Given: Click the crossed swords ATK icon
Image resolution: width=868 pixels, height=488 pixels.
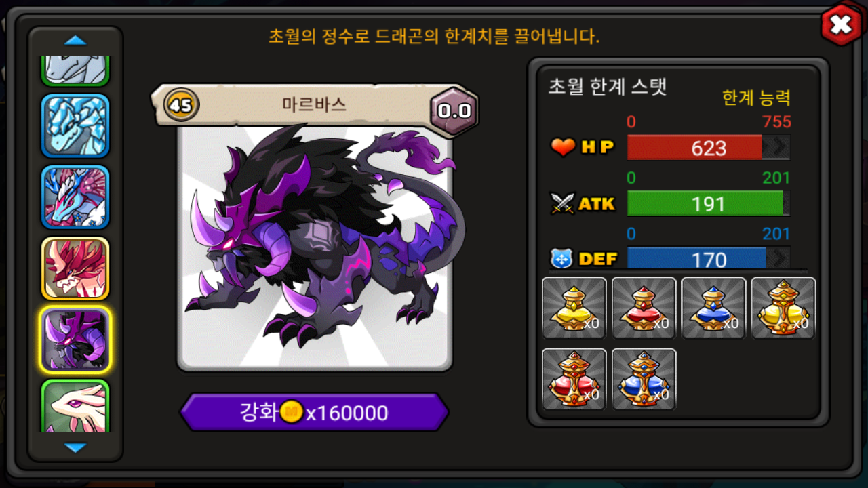Looking at the screenshot, I should 563,203.
